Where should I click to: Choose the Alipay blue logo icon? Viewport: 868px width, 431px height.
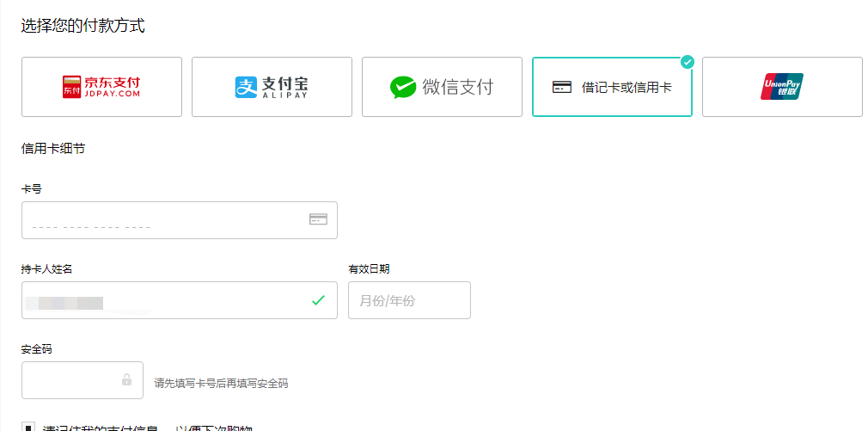point(247,87)
